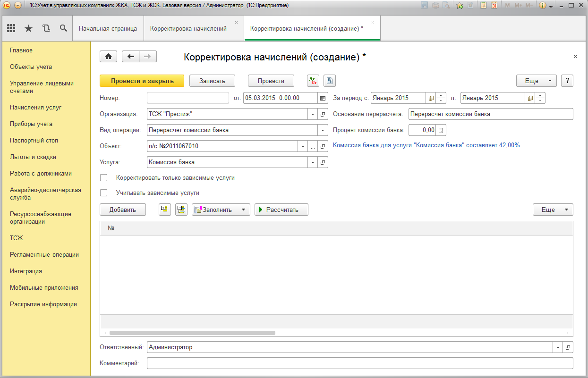588x378 pixels.
Task: Open the Заполнить dropdown button
Action: [221, 210]
